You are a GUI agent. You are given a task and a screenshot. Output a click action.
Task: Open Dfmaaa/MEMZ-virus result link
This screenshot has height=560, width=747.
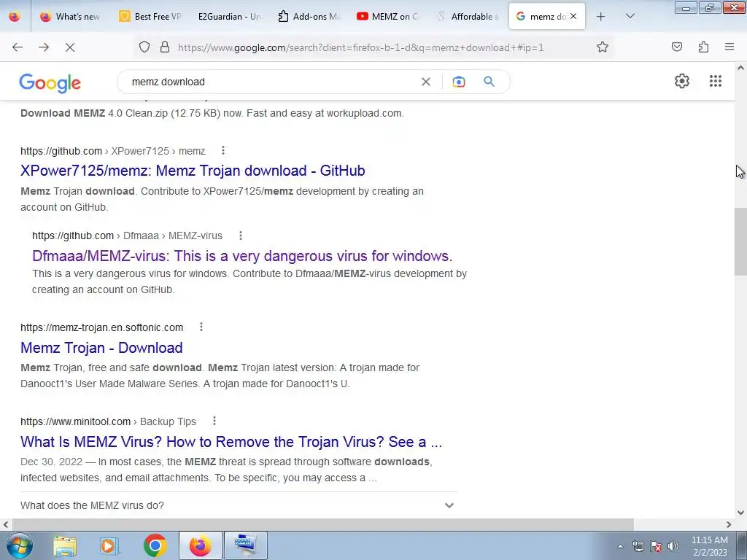[242, 256]
